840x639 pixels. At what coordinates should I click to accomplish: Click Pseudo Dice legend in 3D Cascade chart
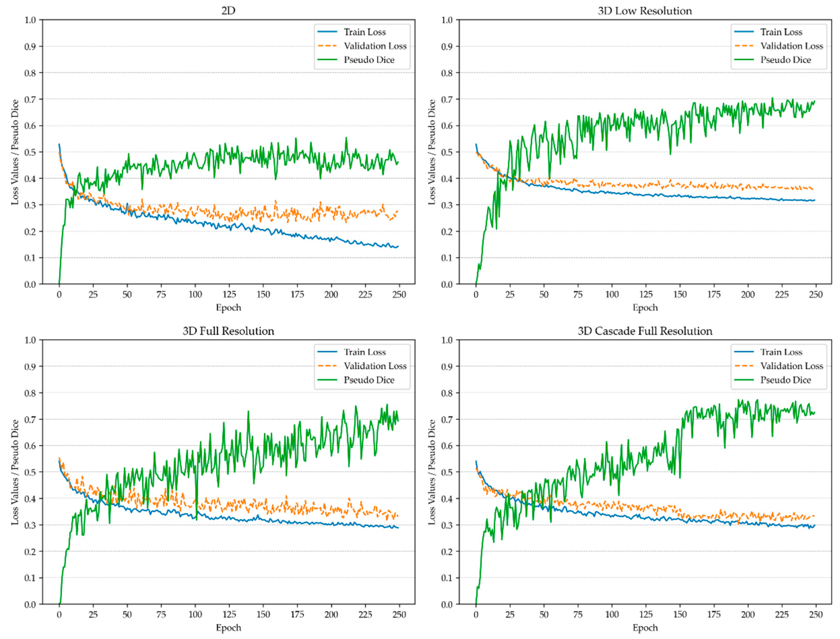(785, 380)
